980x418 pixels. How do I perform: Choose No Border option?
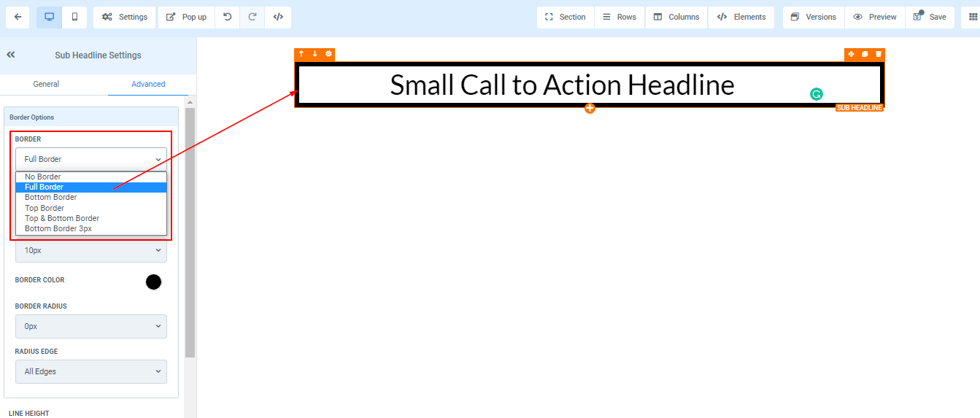click(x=91, y=177)
